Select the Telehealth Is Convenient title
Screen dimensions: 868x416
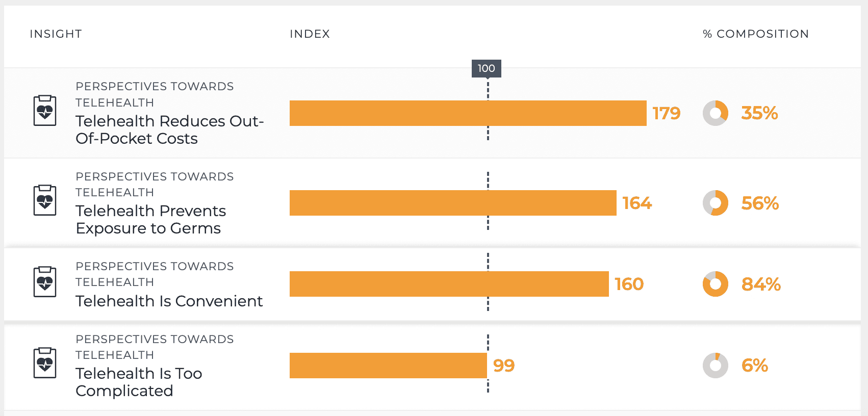coord(169,301)
